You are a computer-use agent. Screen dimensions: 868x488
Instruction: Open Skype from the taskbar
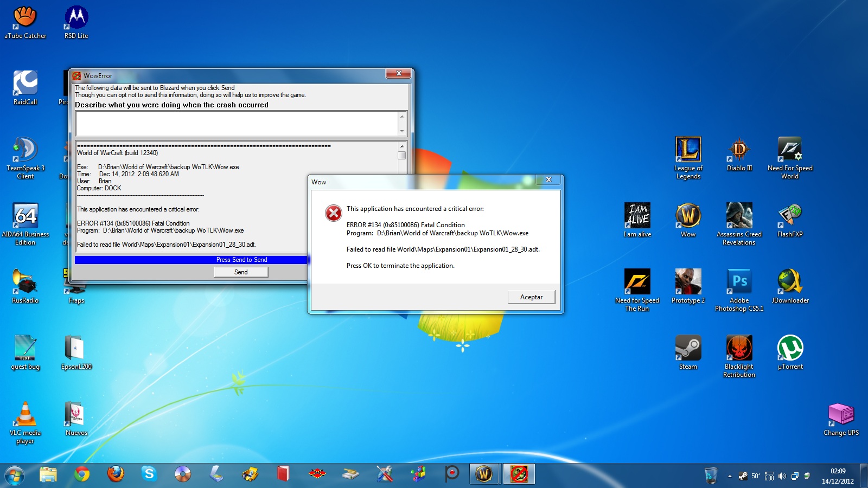[149, 474]
